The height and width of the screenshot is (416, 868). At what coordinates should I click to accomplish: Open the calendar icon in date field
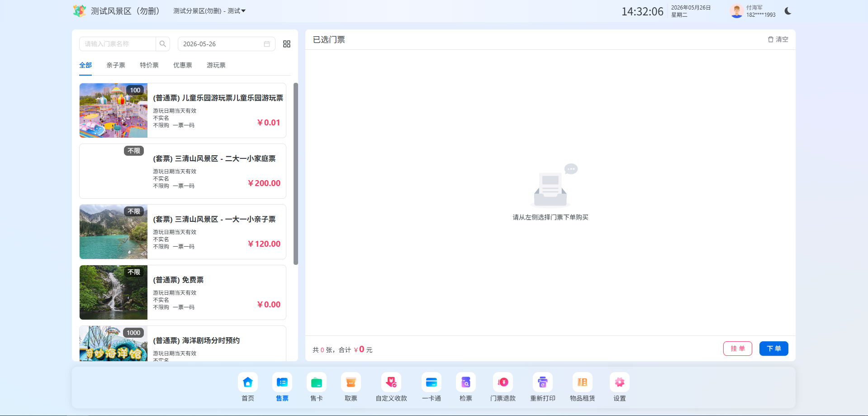[x=267, y=44]
